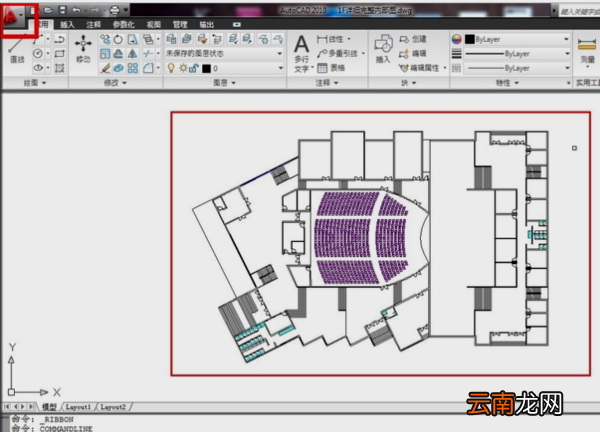Select the Scale modify tool

click(104, 54)
